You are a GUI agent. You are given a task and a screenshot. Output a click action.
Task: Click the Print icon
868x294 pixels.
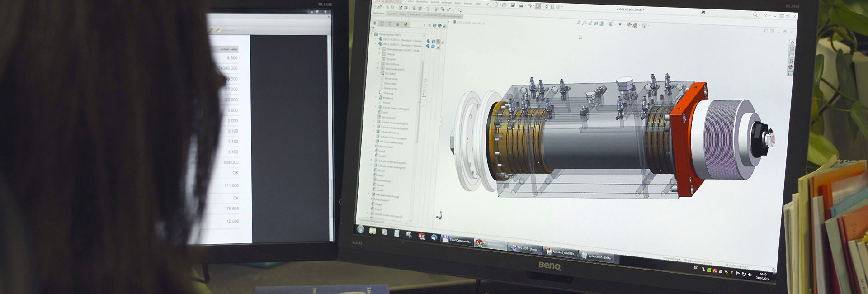point(521,5)
